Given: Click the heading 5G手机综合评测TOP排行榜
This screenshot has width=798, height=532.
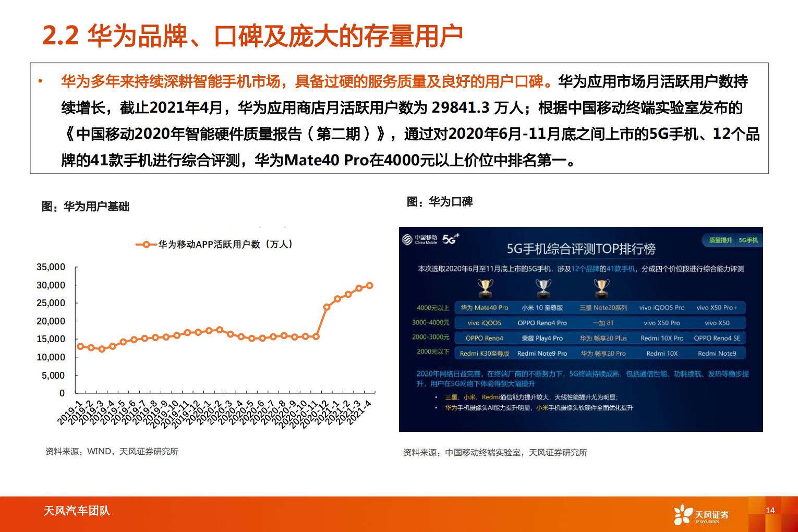Looking at the screenshot, I should (x=581, y=249).
